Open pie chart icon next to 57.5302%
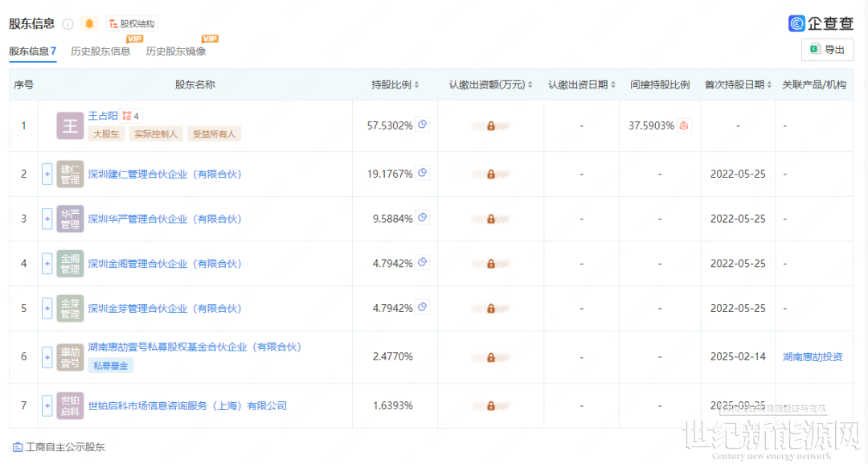Screen dimensions: 868x464 tap(423, 125)
